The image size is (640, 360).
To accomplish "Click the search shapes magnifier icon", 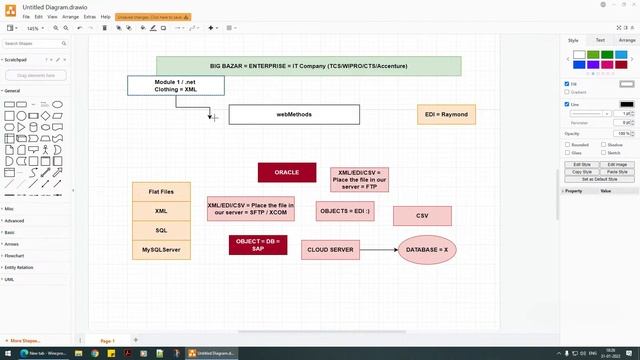I will 64,43.
